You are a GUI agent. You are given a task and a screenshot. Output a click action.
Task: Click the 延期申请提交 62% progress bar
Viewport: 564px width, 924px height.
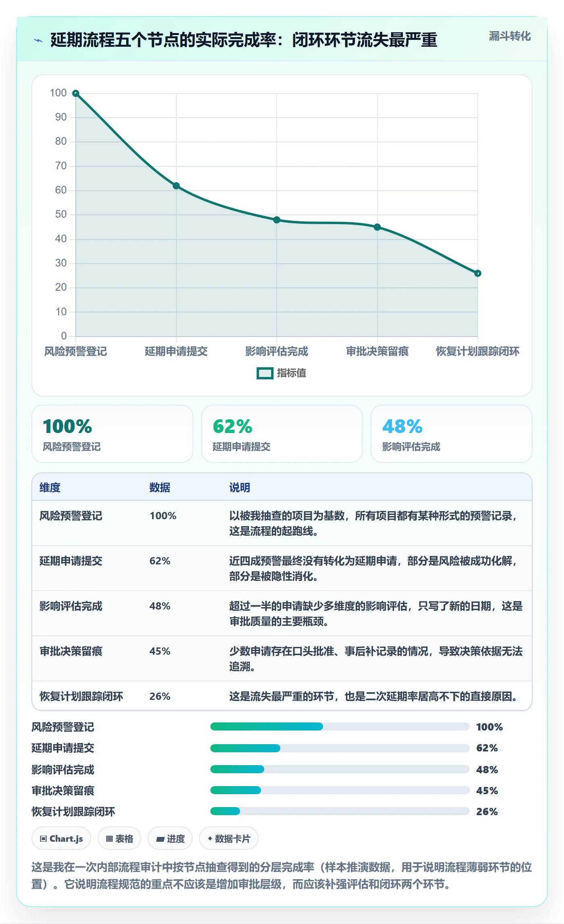click(x=340, y=748)
